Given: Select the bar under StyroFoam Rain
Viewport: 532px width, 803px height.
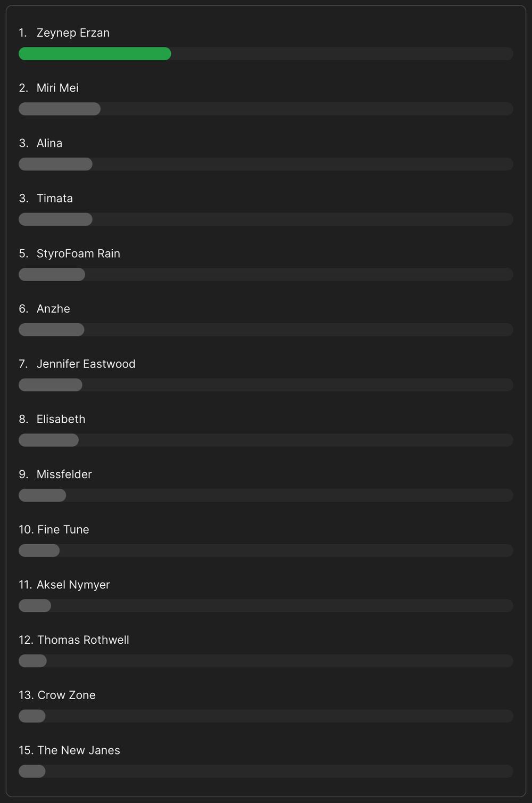Looking at the screenshot, I should [52, 274].
